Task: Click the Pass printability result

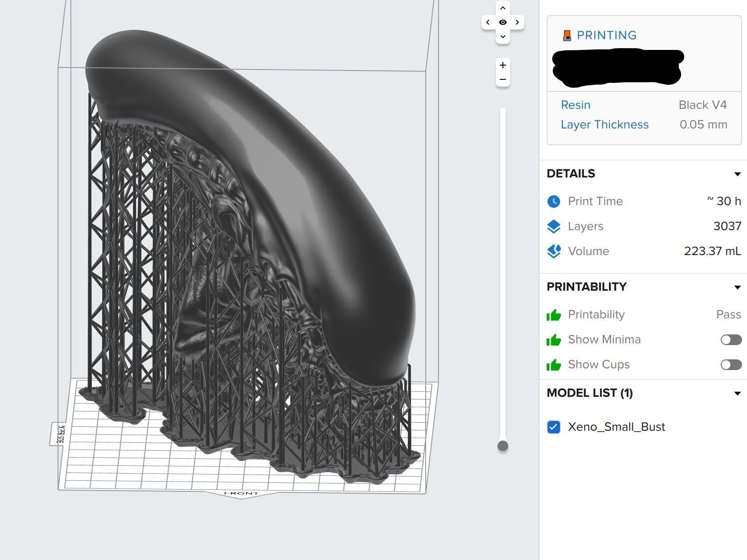Action: tap(729, 314)
